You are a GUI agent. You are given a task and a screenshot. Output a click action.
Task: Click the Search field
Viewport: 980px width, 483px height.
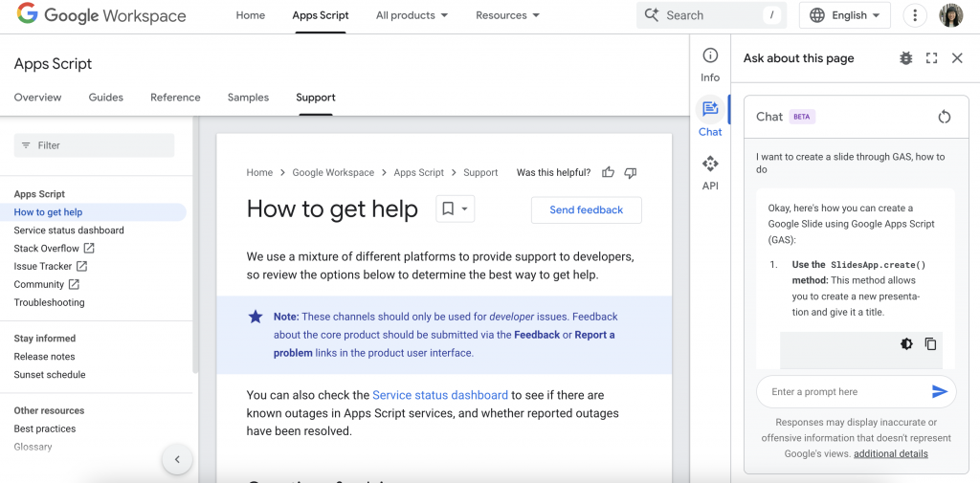pos(711,15)
